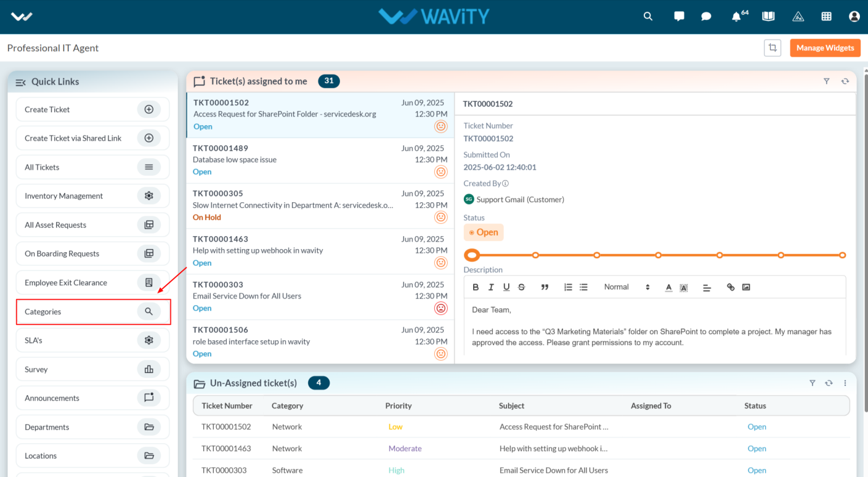
Task: Select ticket TKT00001502 in assigned list
Action: click(320, 115)
